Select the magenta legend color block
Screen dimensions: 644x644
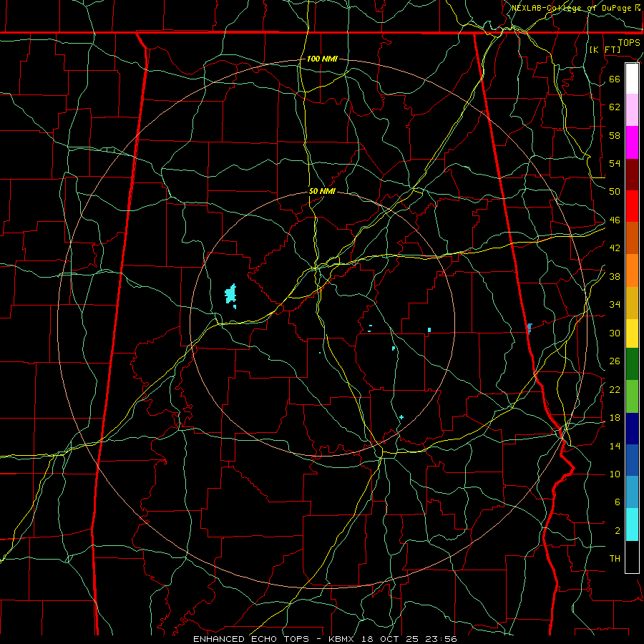click(x=632, y=142)
